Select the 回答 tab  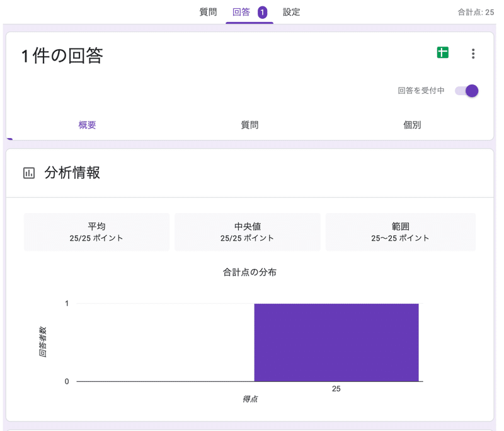tap(241, 12)
